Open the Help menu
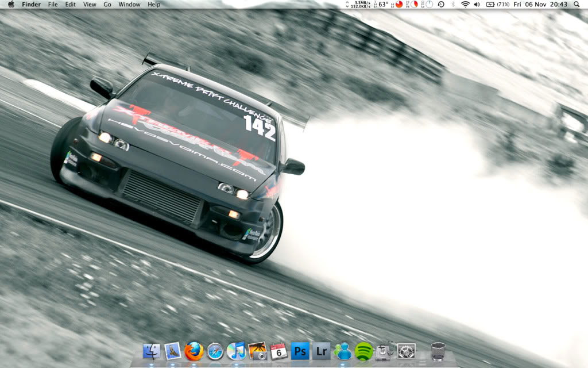Screen dimensions: 588x368 coord(154,4)
